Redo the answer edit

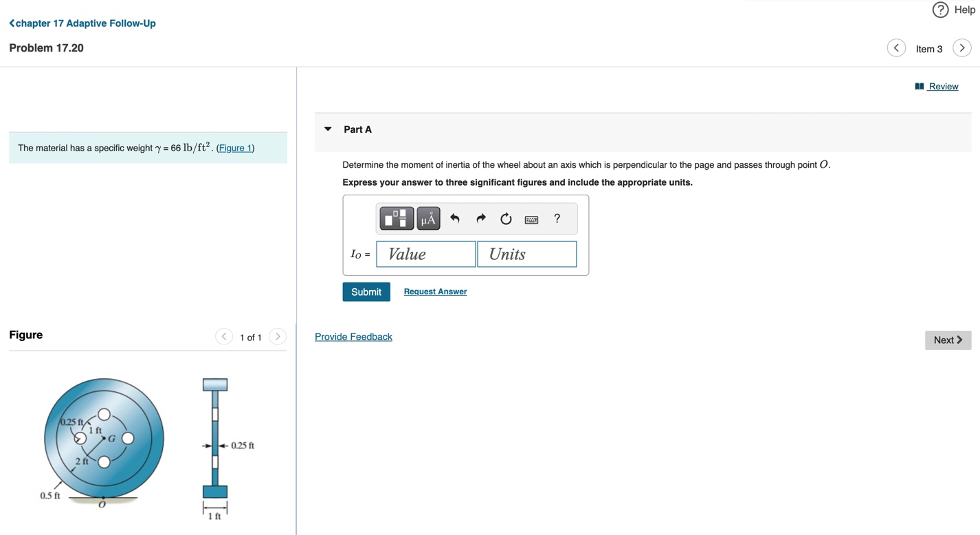tap(480, 219)
